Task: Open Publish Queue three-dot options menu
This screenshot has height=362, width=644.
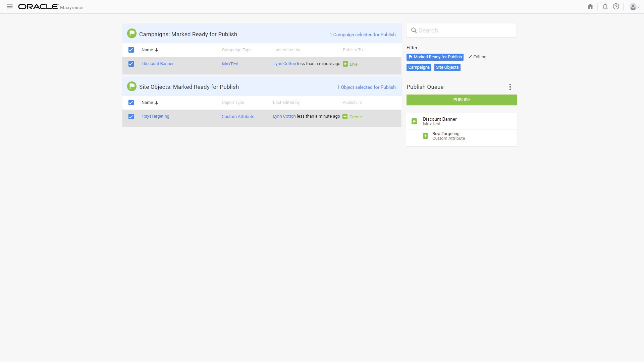Action: (x=510, y=87)
